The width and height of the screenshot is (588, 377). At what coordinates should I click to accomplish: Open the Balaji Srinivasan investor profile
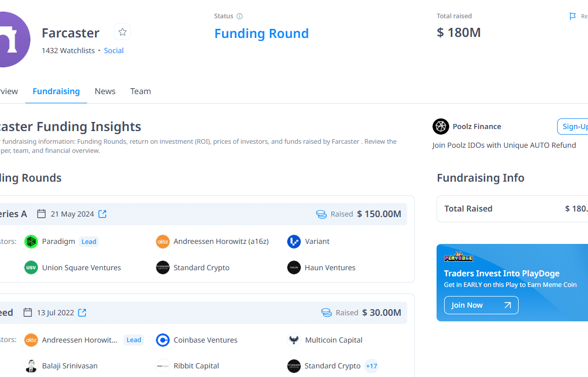(x=69, y=366)
